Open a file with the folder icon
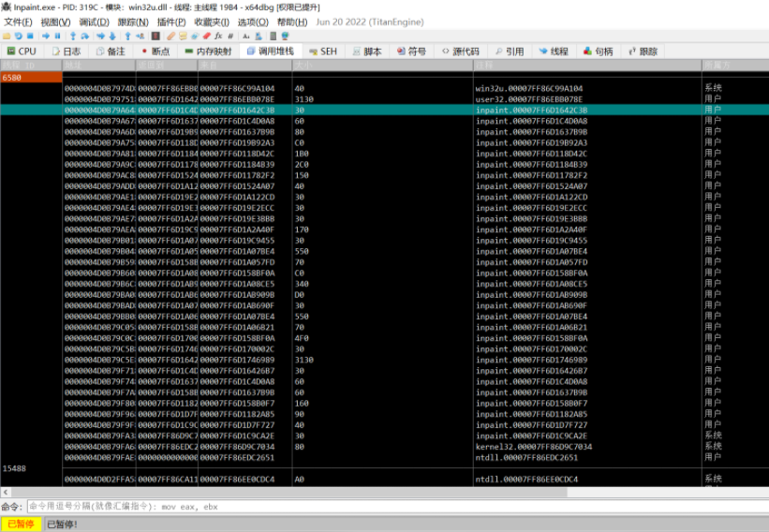769x532 pixels. [7, 36]
